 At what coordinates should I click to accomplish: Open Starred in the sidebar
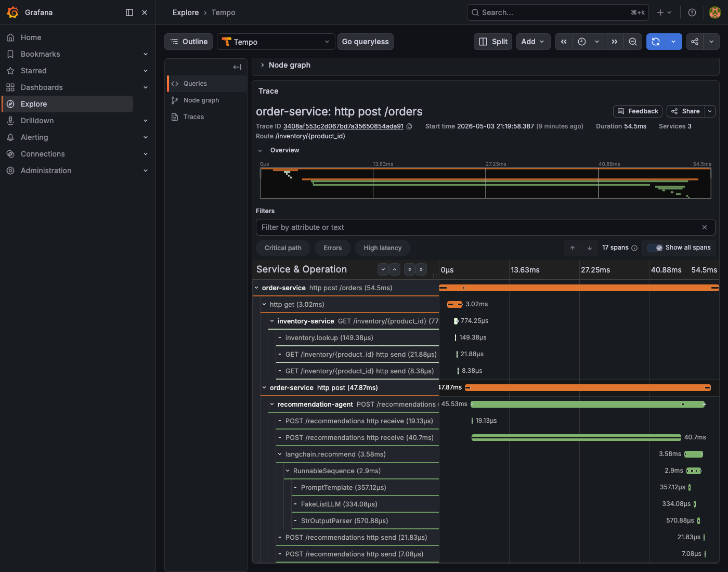coord(33,71)
